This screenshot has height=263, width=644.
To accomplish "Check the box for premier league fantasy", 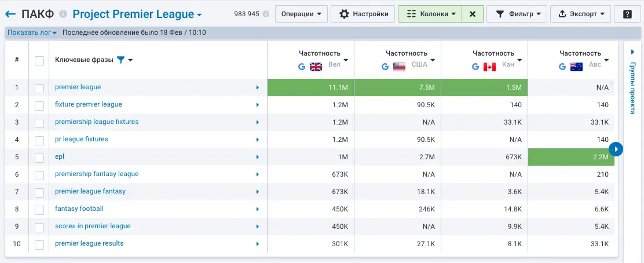I will point(39,192).
